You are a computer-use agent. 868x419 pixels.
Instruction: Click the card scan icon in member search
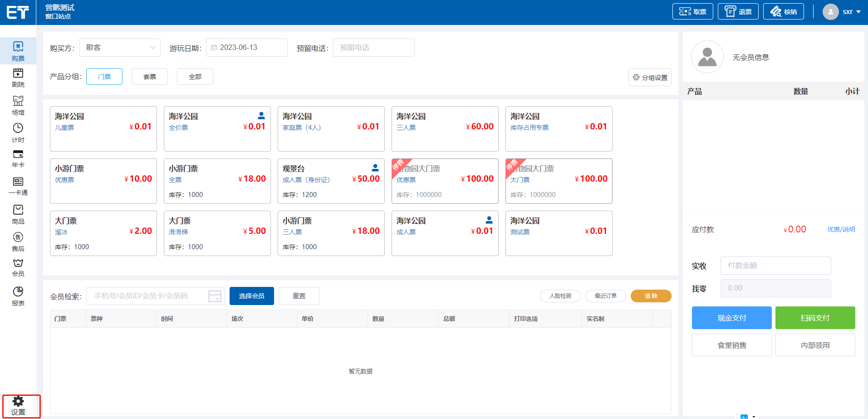point(215,296)
